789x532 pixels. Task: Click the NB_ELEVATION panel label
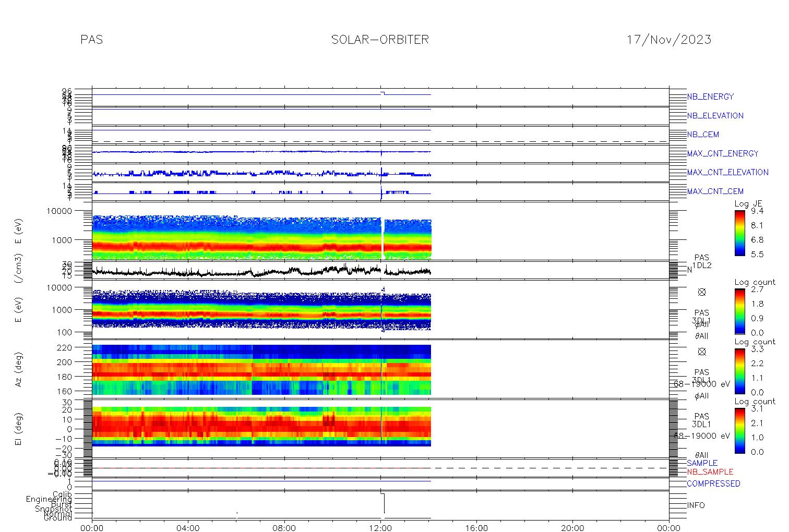[715, 116]
